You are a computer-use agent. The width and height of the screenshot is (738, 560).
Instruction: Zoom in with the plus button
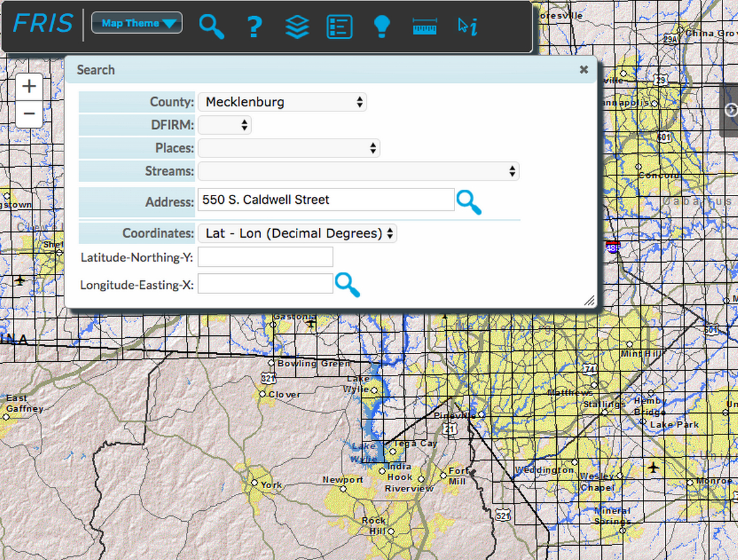pos(29,86)
